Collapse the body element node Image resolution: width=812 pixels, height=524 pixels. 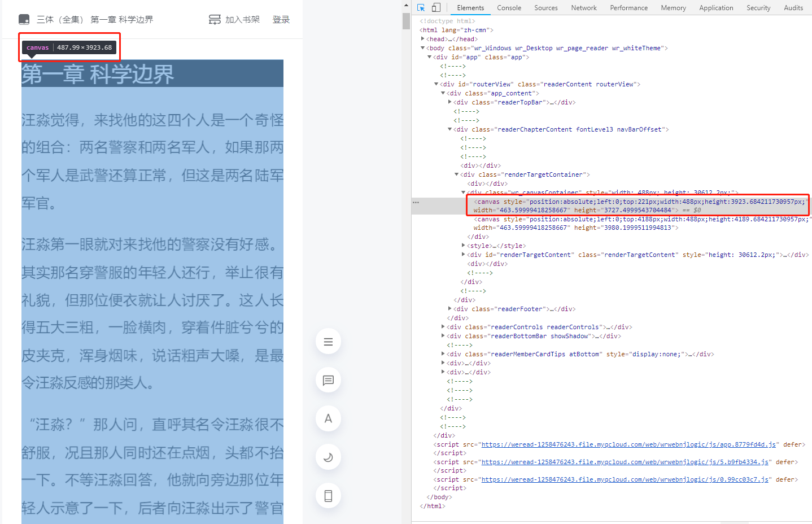pyautogui.click(x=423, y=48)
